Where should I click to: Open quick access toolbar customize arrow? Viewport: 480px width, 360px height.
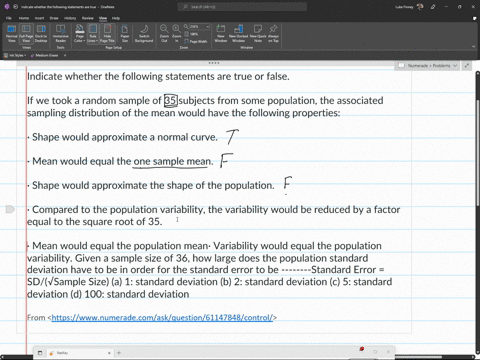click(x=65, y=55)
